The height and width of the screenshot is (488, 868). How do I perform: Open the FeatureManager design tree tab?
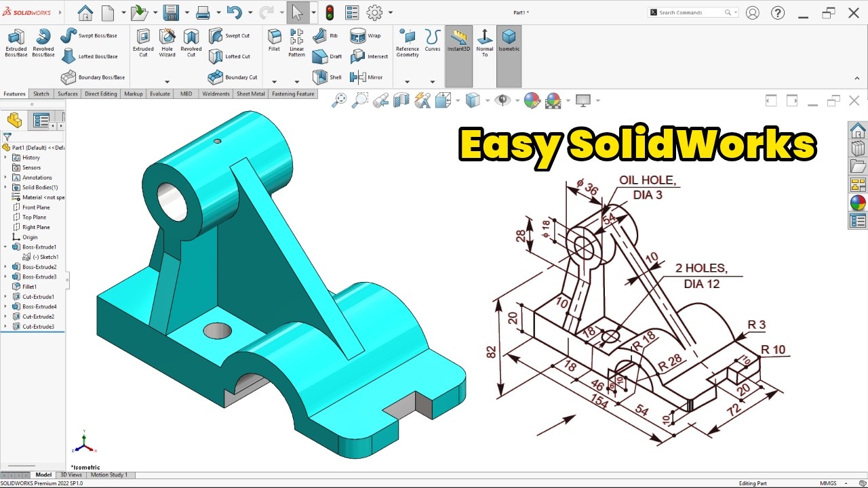[x=14, y=121]
